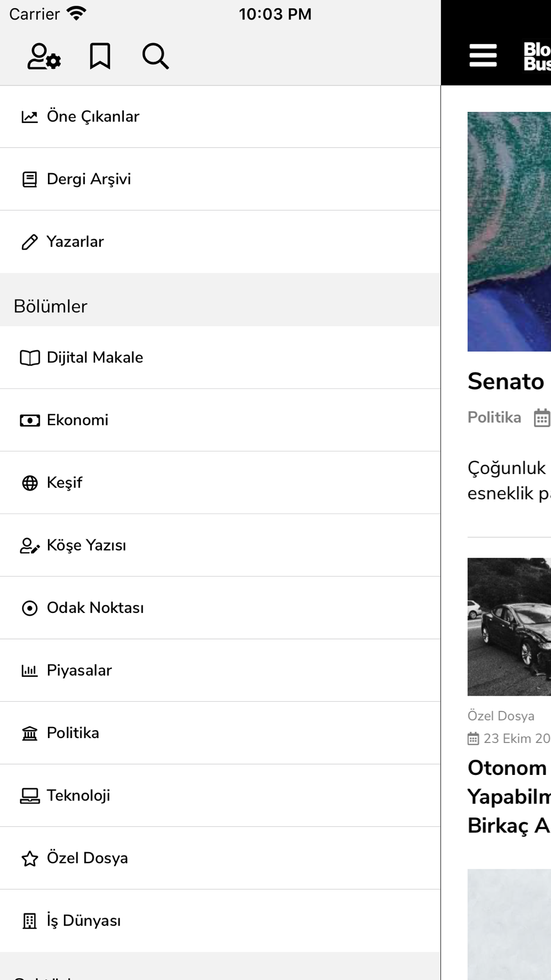Open the Teknoloji section
The height and width of the screenshot is (980, 551).
tap(220, 795)
